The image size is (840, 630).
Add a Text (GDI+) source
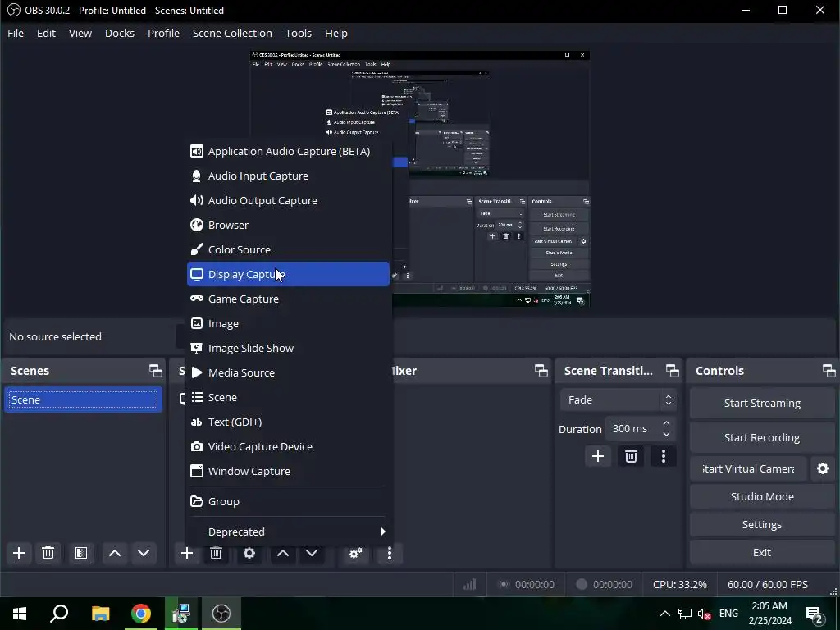click(x=288, y=422)
